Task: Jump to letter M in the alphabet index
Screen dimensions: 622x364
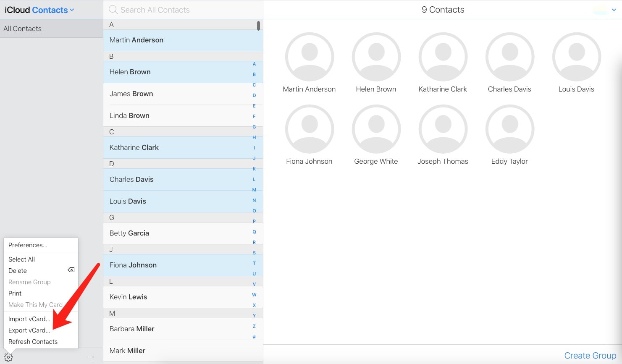Action: (254, 189)
